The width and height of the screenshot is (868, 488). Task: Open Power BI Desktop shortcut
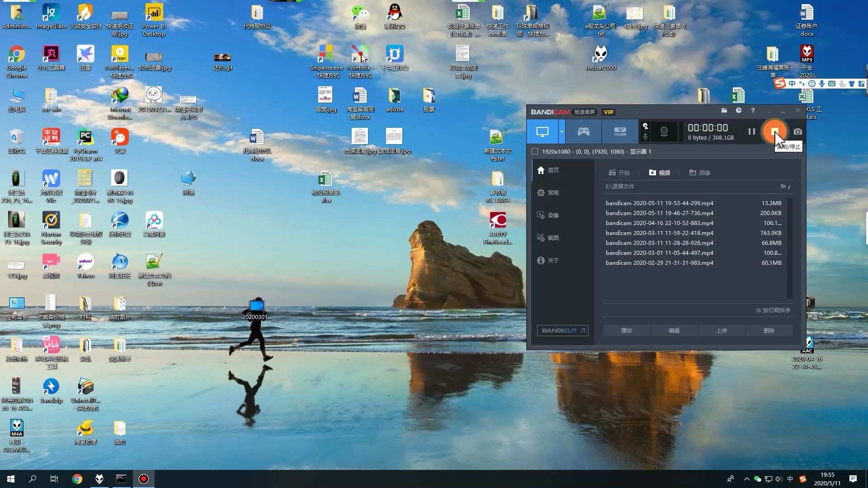[x=154, y=20]
